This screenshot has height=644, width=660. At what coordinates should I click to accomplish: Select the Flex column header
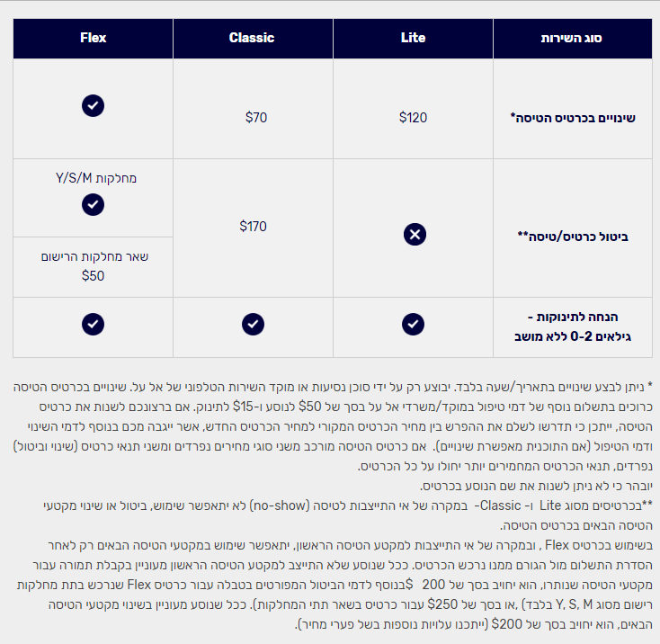(x=93, y=38)
